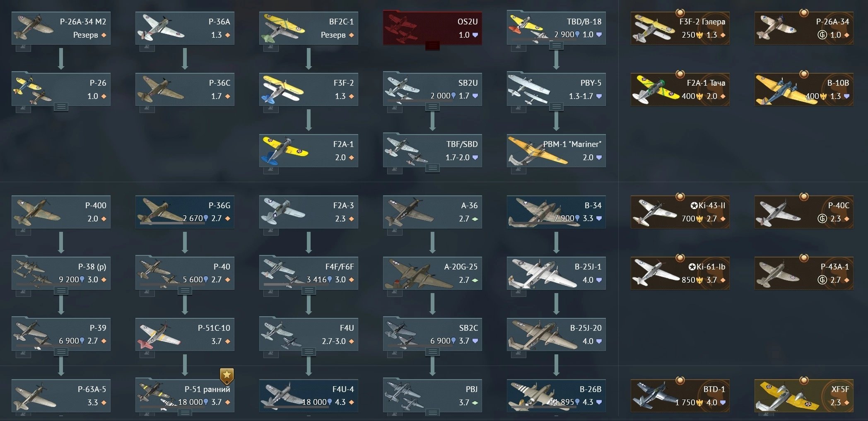This screenshot has height=421, width=868.
Task: Click the medal icon atop Ki-43-II card
Action: tap(680, 197)
